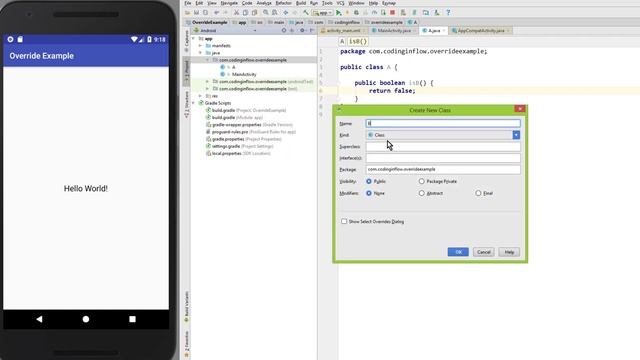Select Final modifier radio button
Screen dimensions: 640x360
point(478,193)
